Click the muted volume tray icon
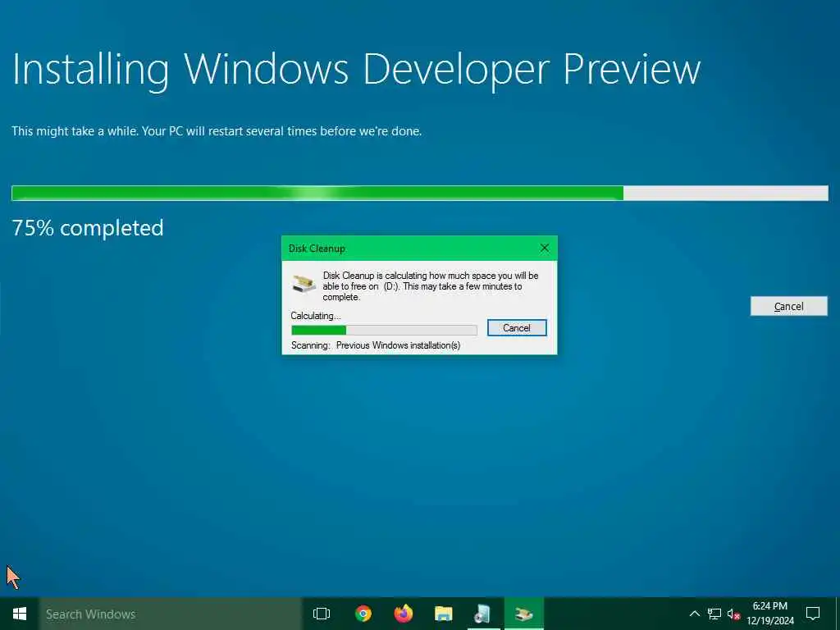The height and width of the screenshot is (630, 840). (733, 614)
